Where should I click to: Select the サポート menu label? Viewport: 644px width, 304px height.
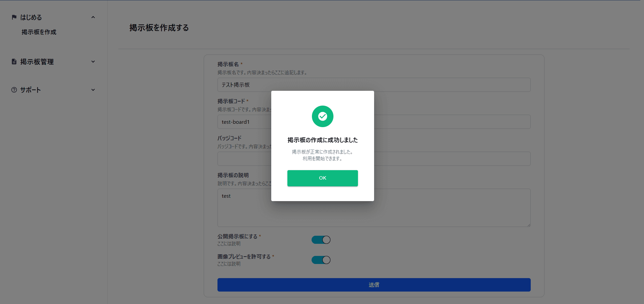coord(31,90)
